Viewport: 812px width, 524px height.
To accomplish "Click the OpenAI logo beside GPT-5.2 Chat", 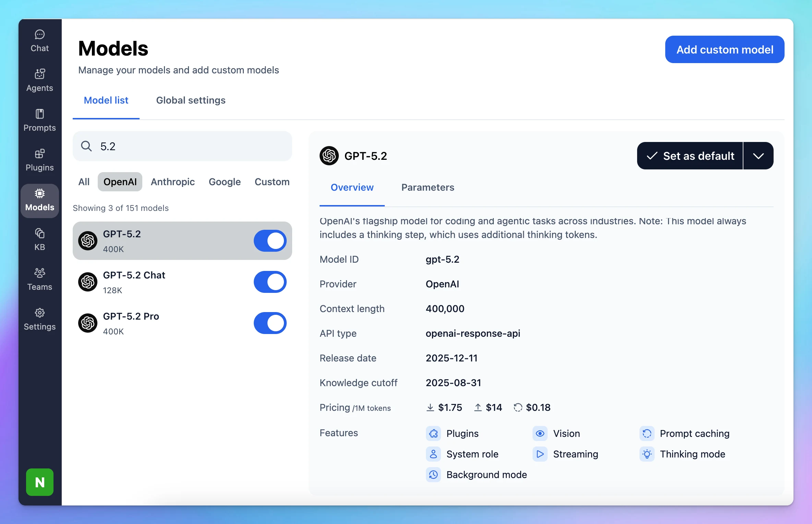I will click(x=88, y=282).
